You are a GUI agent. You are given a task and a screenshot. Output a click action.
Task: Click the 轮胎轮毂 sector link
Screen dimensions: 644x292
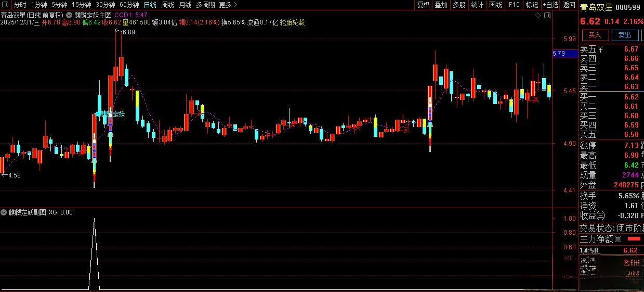292,22
